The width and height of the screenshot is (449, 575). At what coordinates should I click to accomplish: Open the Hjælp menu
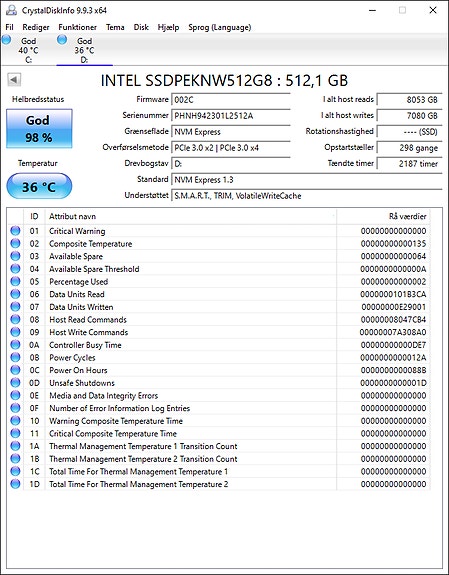[x=168, y=27]
